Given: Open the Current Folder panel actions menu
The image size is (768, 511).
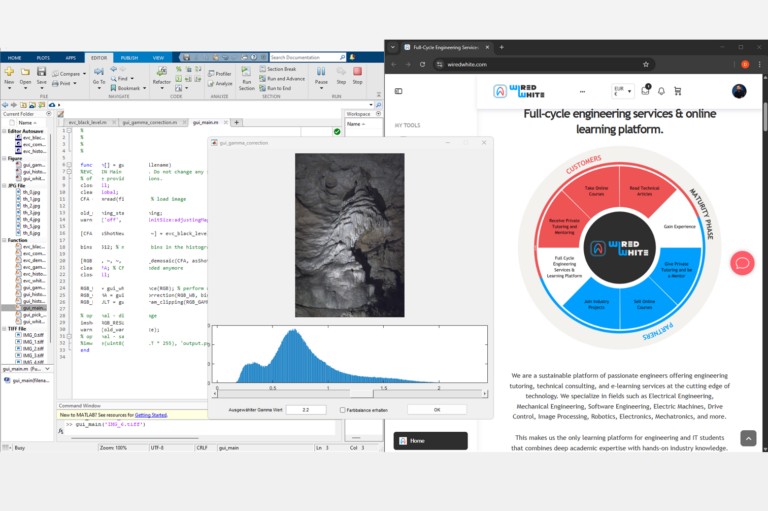Looking at the screenshot, I should tap(48, 114).
